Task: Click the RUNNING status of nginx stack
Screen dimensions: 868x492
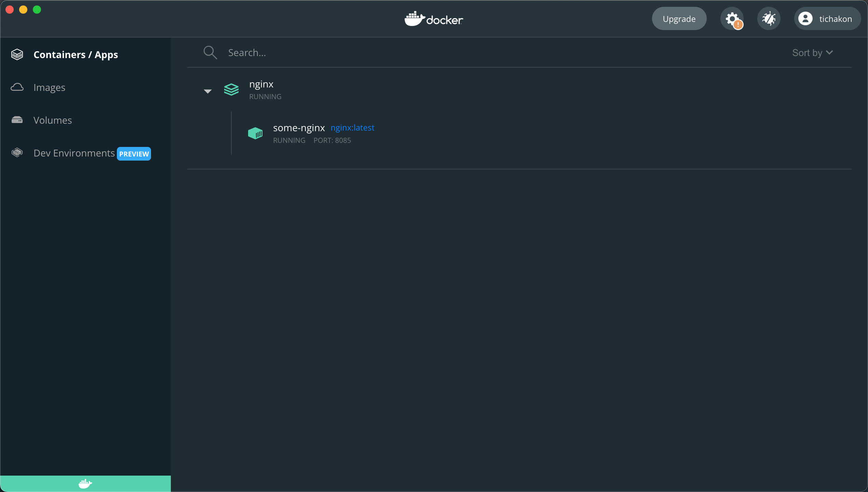Action: coord(265,97)
